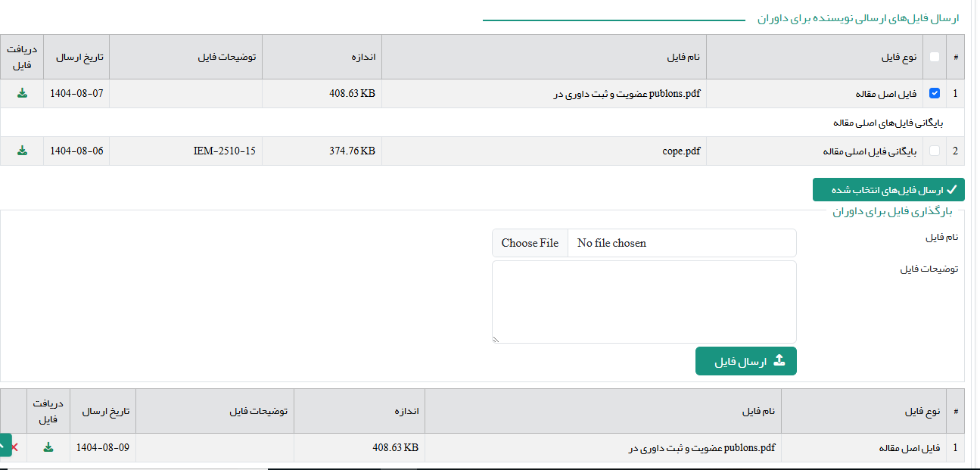Viewport: 980px width, 470px height.
Task: Click the green scroll-to-top arrow button
Action: (4, 445)
